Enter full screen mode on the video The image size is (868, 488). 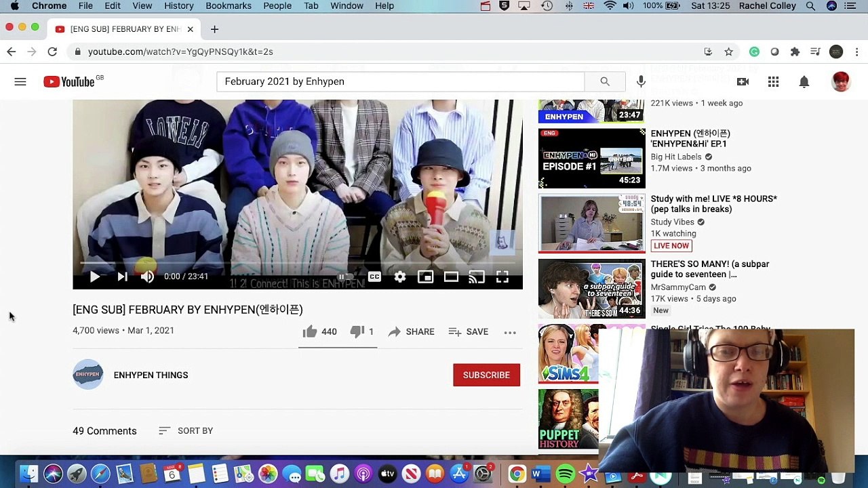502,277
